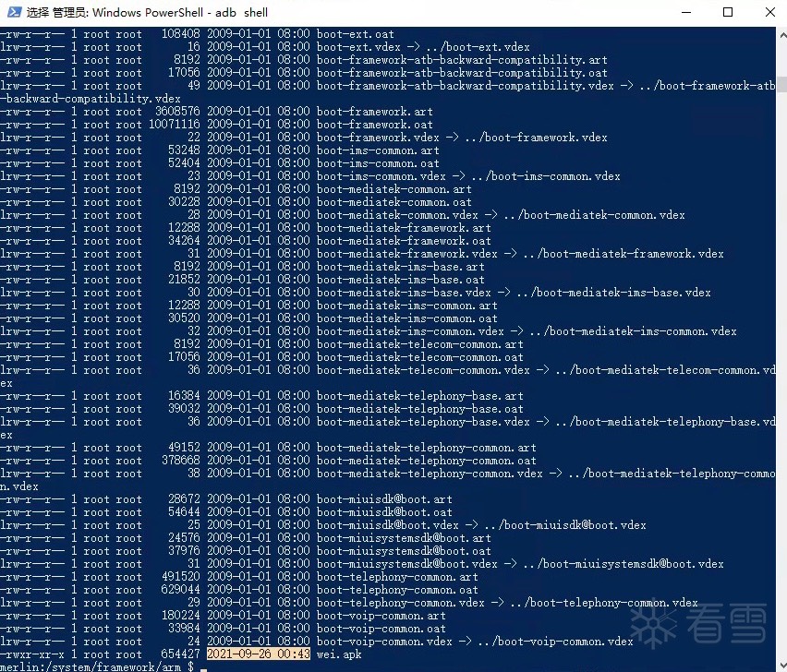
Task: Click the file name boot-mediatek-framework.oat
Action: click(x=404, y=241)
